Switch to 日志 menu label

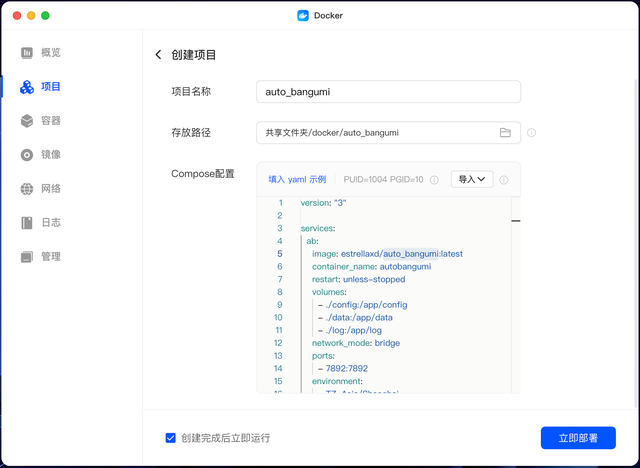click(51, 223)
